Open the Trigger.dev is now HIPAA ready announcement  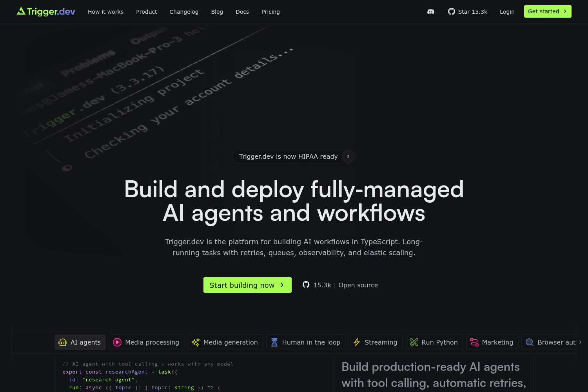tap(294, 156)
